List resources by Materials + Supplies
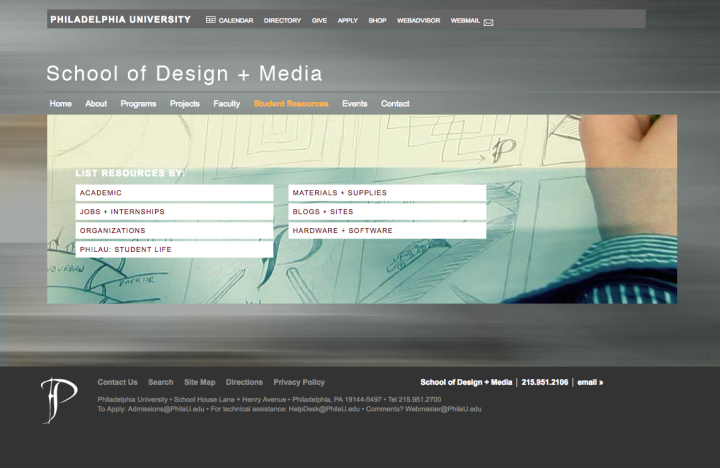This screenshot has height=468, width=720. 387,193
